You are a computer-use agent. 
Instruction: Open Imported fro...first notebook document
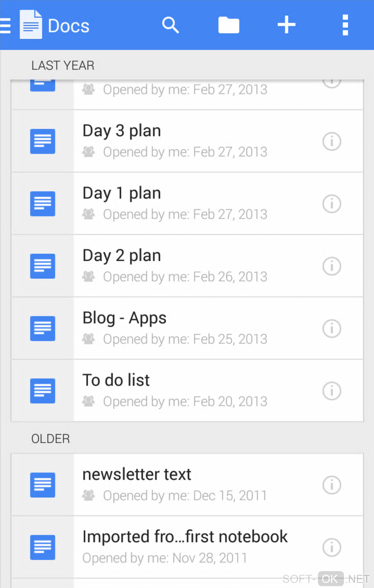click(x=185, y=537)
